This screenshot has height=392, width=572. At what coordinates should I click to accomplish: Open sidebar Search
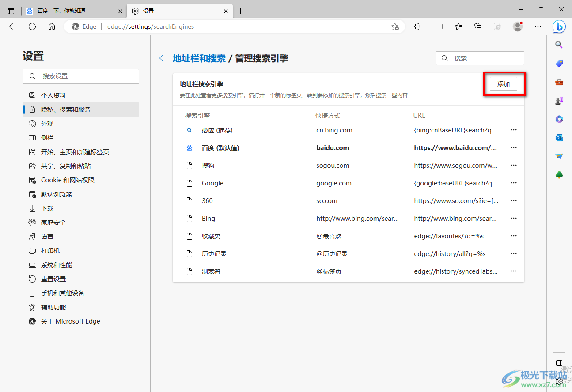coord(559,45)
